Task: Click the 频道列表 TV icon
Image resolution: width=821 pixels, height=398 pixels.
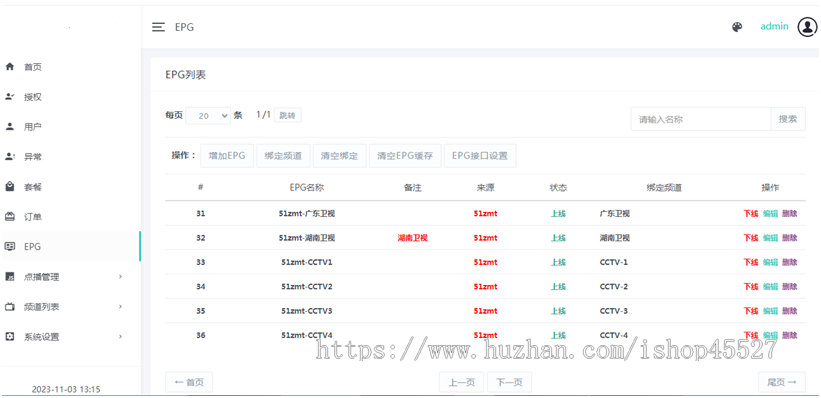Action: click(9, 306)
